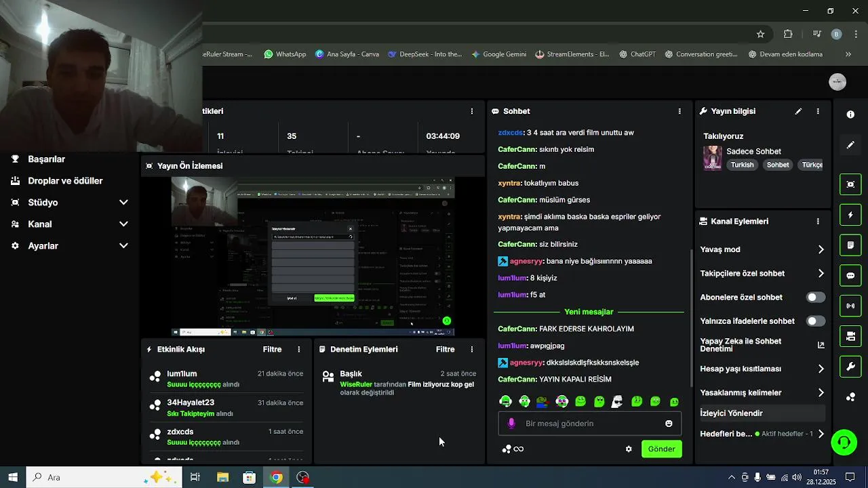Screen dimensions: 868x488
Task: Open Hedefleri be... options chevron
Action: click(x=821, y=434)
